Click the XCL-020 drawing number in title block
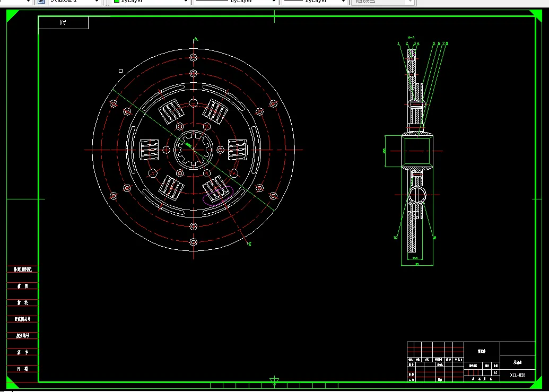Viewport: 549px width, 392px height. click(518, 375)
